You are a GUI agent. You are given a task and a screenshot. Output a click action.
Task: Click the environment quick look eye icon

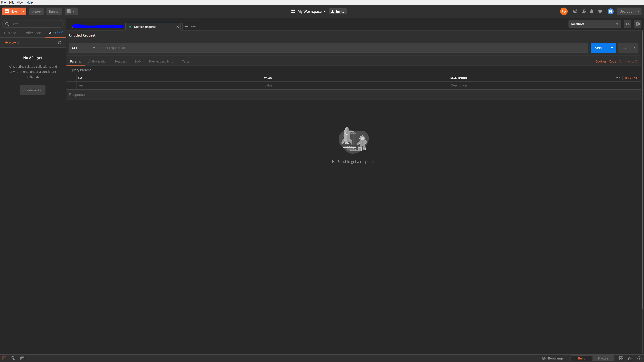[628, 24]
